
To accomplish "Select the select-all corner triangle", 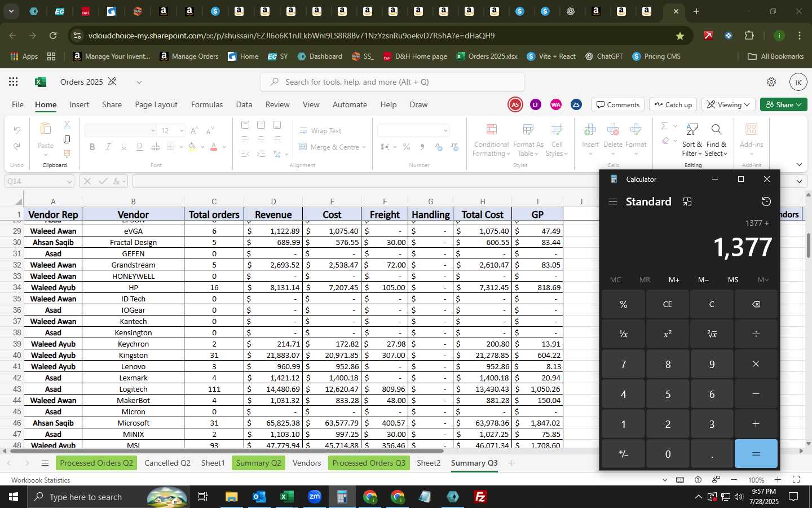I will (19, 202).
